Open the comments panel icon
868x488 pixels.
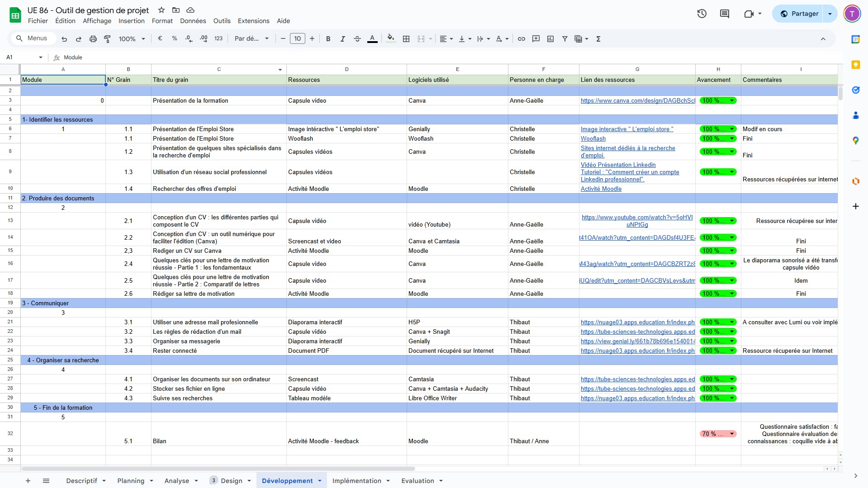coord(724,14)
